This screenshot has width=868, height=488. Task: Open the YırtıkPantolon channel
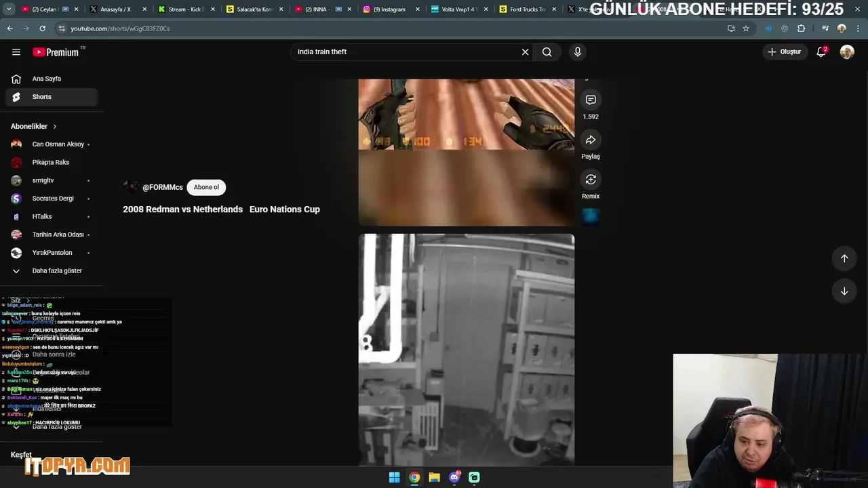click(x=52, y=253)
